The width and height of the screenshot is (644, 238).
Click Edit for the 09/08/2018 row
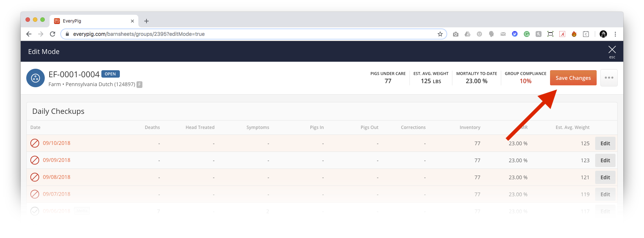[605, 177]
